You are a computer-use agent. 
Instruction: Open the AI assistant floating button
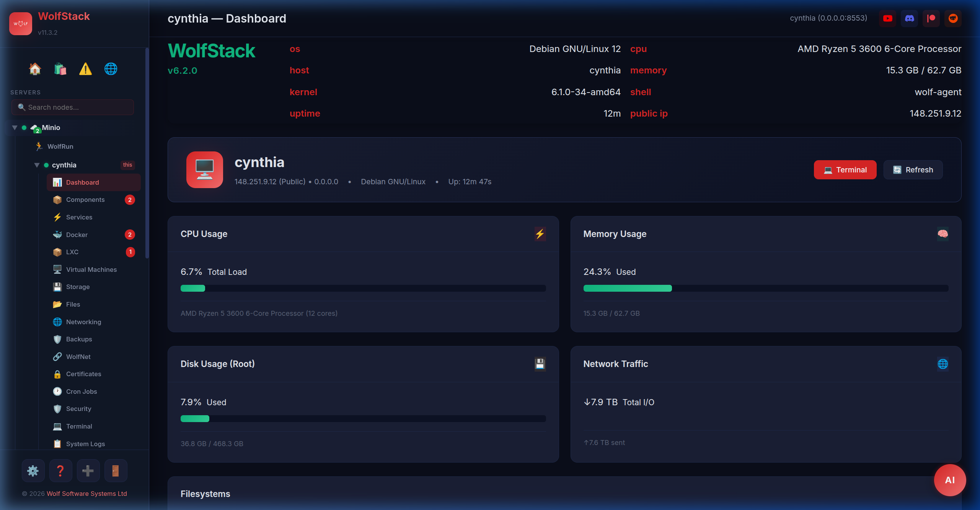(x=950, y=480)
